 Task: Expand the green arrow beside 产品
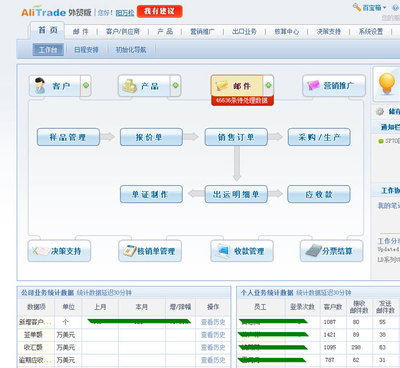[x=175, y=85]
